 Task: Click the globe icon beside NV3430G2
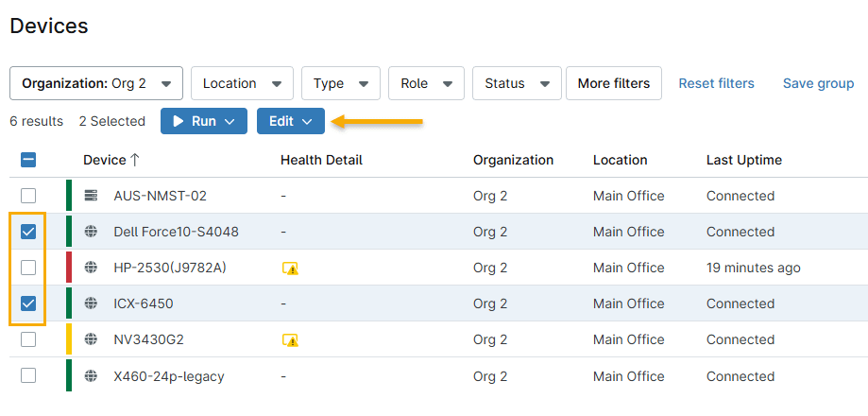coord(91,339)
